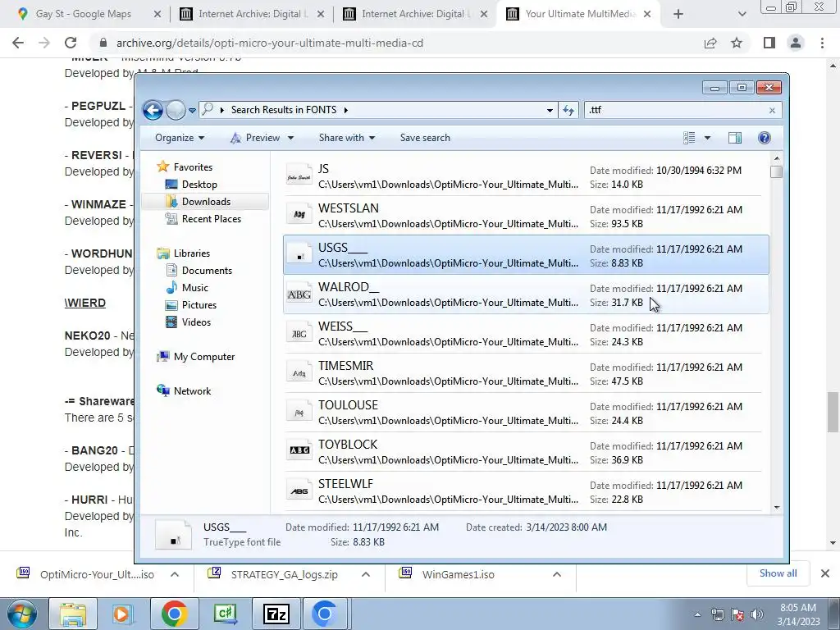840x630 pixels.
Task: Click into the .ttf search box
Action: coord(676,110)
